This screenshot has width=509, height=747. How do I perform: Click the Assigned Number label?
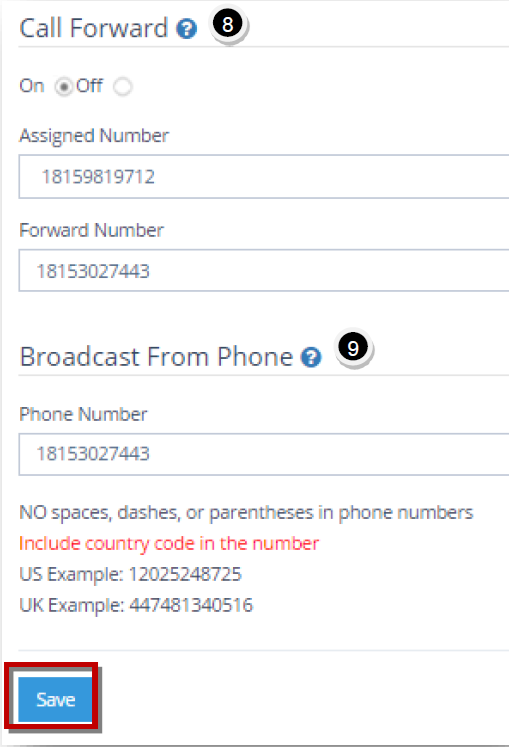[94, 136]
